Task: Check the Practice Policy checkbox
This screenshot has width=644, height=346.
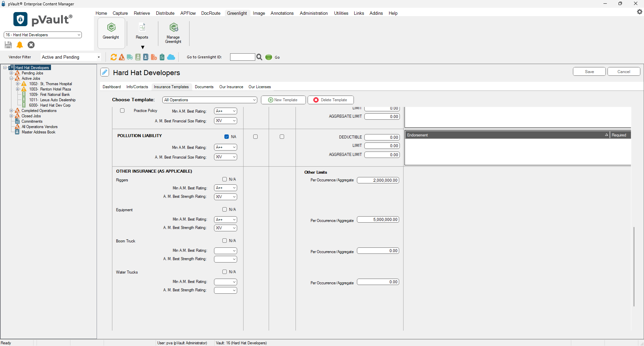Action: point(122,111)
